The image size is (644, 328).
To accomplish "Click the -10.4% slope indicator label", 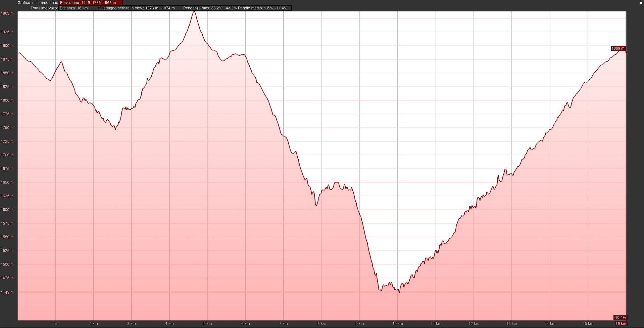I will 620,318.
